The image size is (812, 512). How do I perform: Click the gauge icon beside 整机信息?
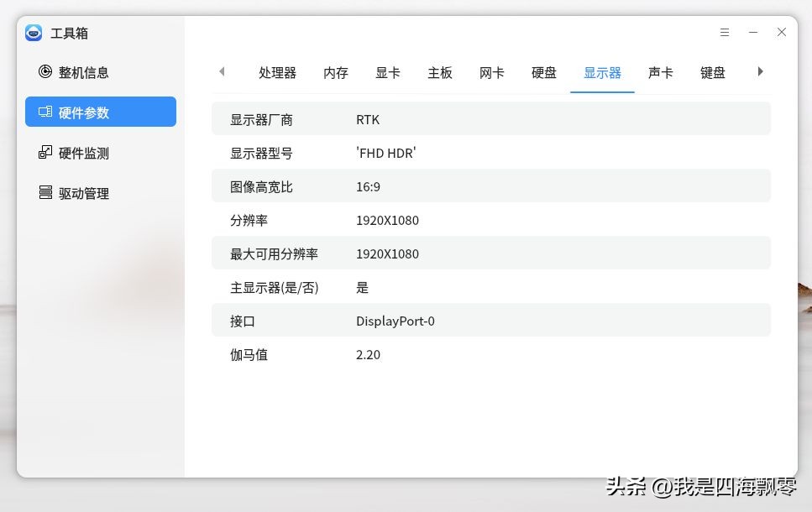pos(45,72)
